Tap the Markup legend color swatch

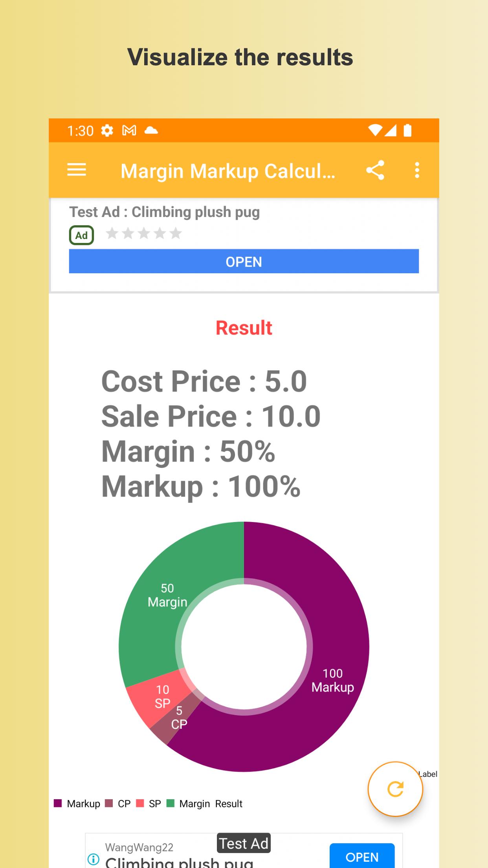pyautogui.click(x=58, y=803)
